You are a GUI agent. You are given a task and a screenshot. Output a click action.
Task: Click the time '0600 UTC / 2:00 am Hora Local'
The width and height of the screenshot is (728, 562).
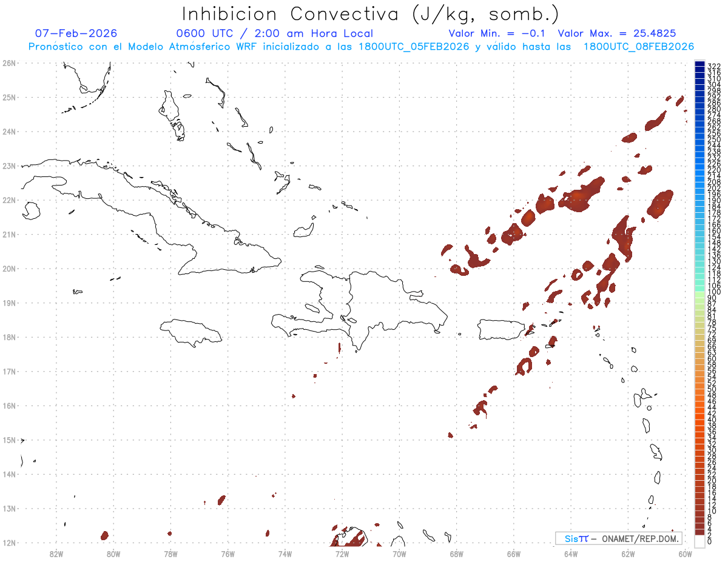click(275, 33)
